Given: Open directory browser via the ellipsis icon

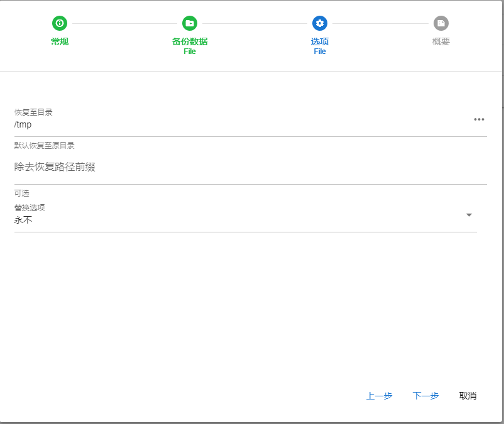Looking at the screenshot, I should click(479, 119).
